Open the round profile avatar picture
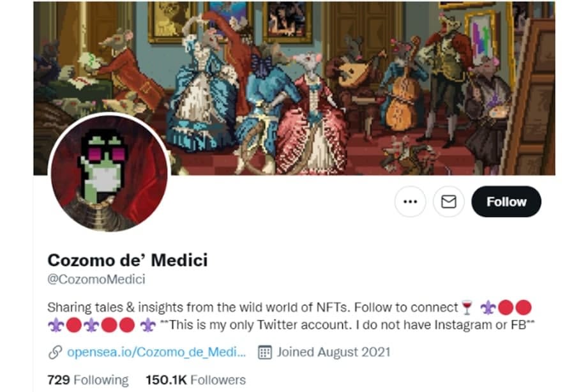This screenshot has width=588, height=392. [109, 172]
